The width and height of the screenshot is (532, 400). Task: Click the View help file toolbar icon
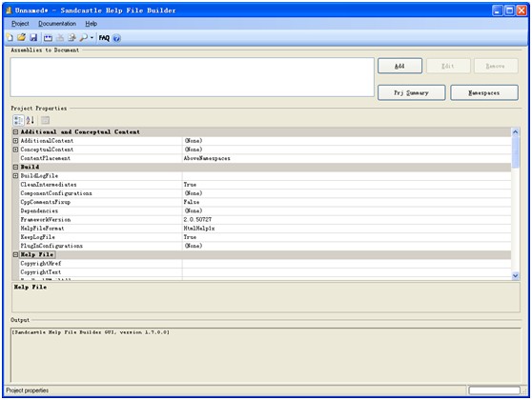click(72, 38)
